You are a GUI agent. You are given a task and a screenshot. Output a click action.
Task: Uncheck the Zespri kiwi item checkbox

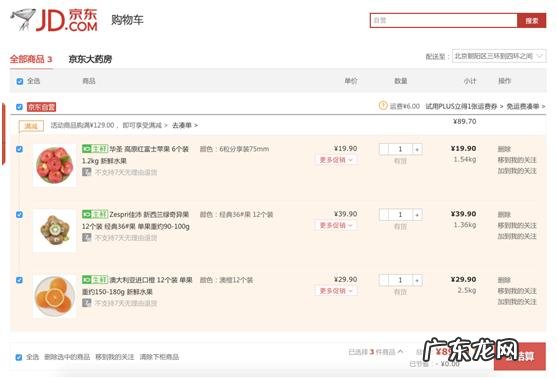pyautogui.click(x=20, y=215)
